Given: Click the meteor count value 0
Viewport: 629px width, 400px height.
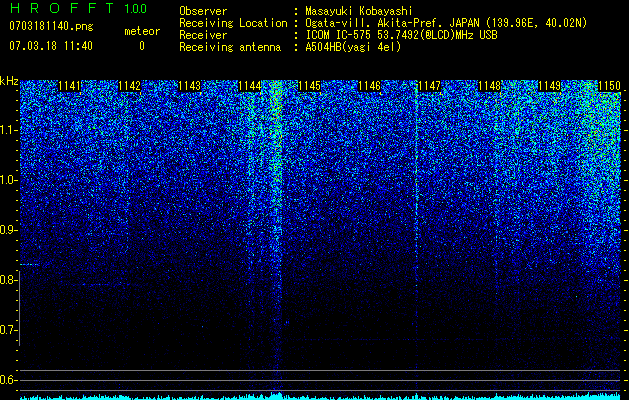Looking at the screenshot, I should click(142, 46).
